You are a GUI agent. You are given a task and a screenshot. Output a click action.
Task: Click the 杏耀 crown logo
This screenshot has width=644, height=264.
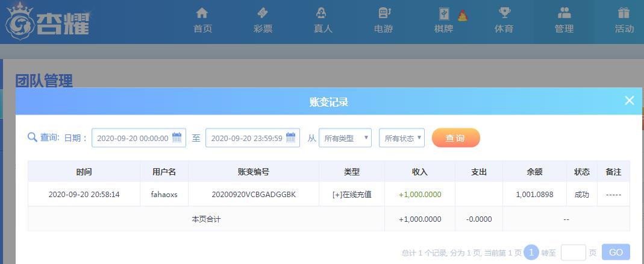(x=47, y=22)
